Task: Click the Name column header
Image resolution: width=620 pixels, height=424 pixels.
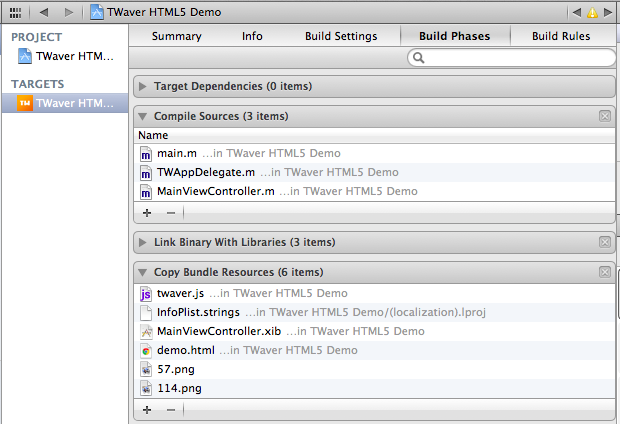Action: pyautogui.click(x=153, y=135)
